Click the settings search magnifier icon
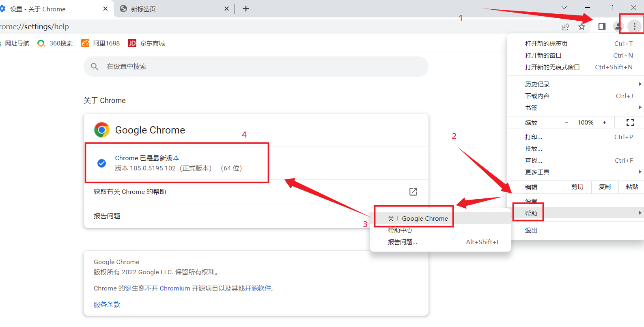Image resolution: width=644 pixels, height=327 pixels. pos(95,67)
